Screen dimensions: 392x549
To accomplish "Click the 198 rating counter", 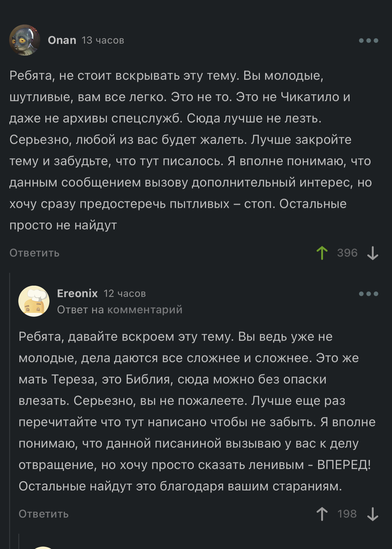I will coord(347,514).
